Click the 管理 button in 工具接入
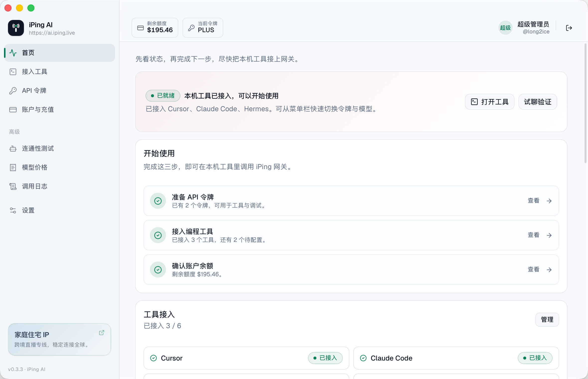The image size is (588, 379). coord(547,320)
